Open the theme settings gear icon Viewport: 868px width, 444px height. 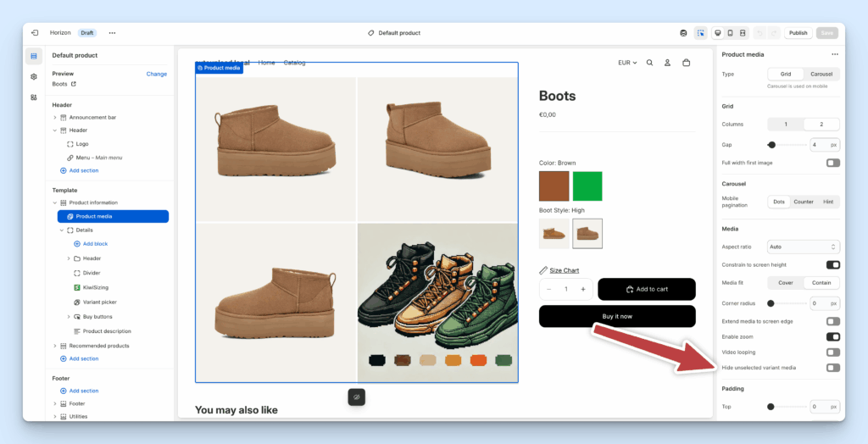tap(34, 76)
